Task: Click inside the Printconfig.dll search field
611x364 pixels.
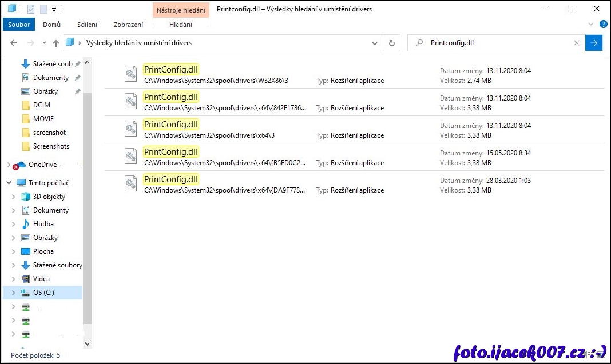Action: tap(498, 43)
